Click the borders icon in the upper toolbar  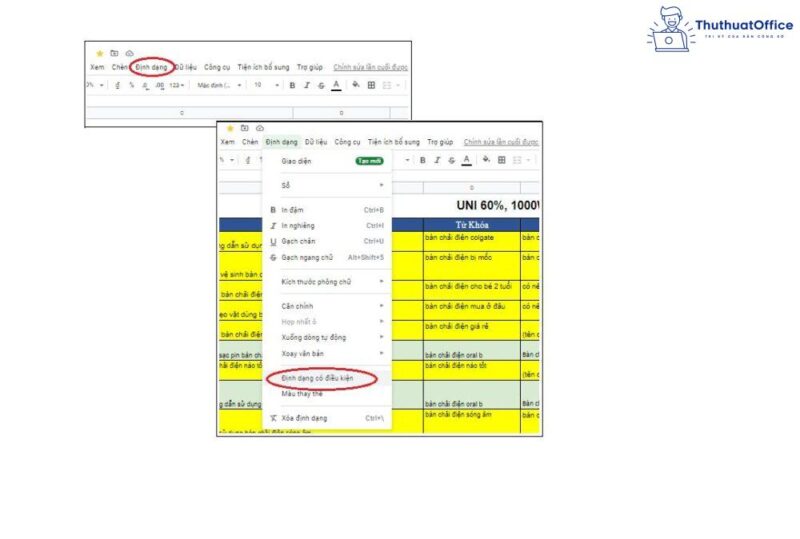[371, 85]
